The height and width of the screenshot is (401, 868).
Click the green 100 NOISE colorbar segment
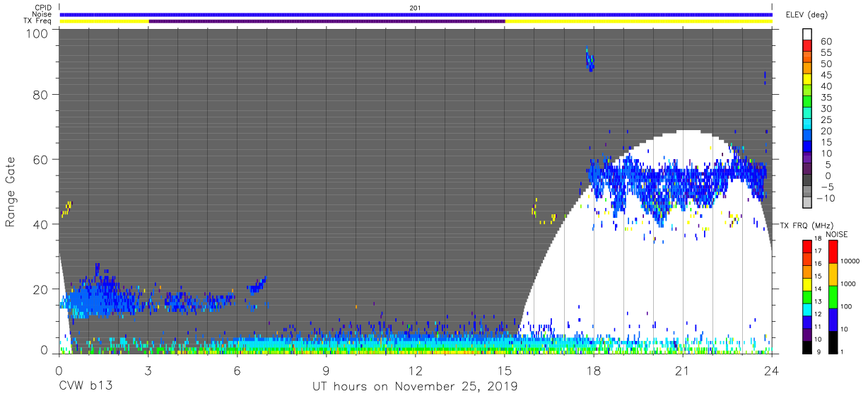(x=833, y=296)
